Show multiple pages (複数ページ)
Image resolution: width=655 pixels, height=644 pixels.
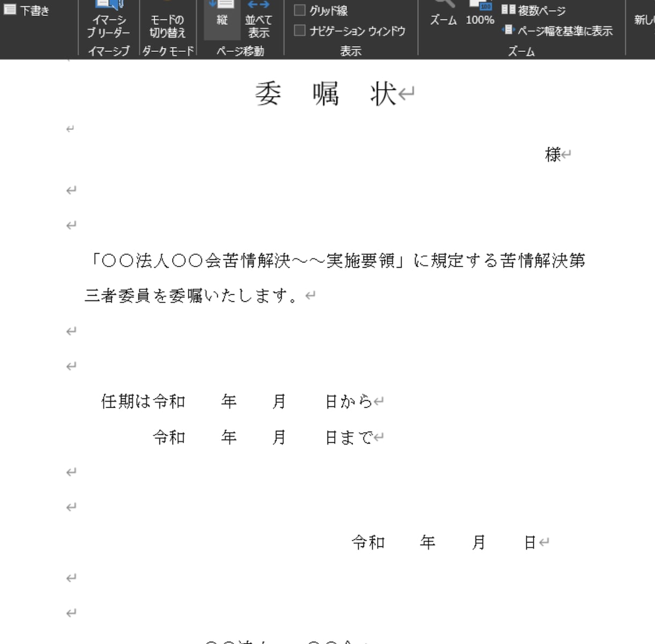533,10
